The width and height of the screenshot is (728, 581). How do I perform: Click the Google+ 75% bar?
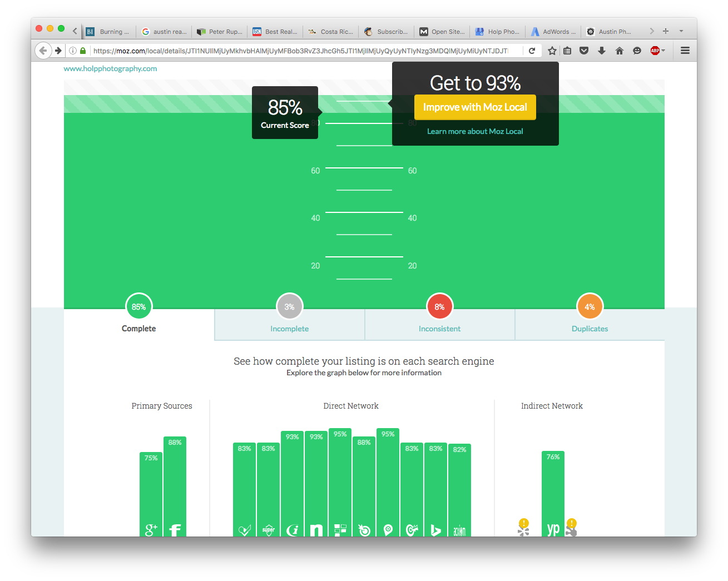point(151,494)
